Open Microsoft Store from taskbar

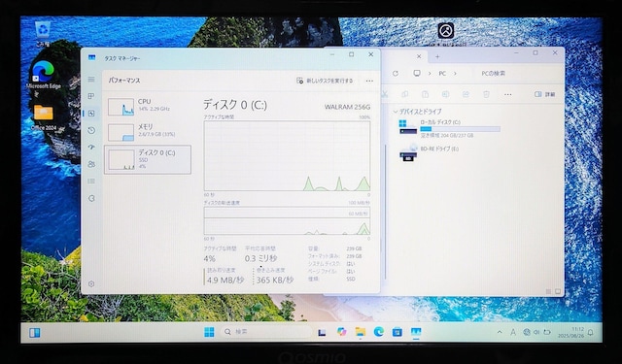point(397,332)
